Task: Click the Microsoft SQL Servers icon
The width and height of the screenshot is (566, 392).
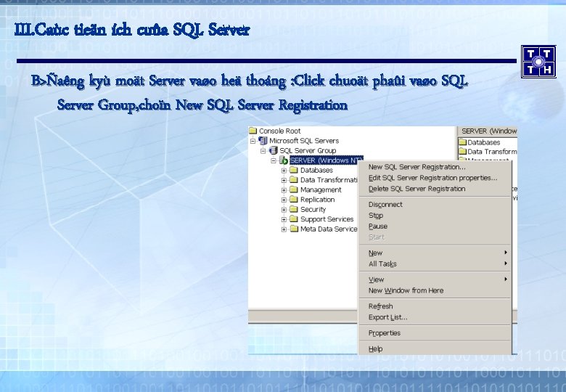Action: pos(263,140)
